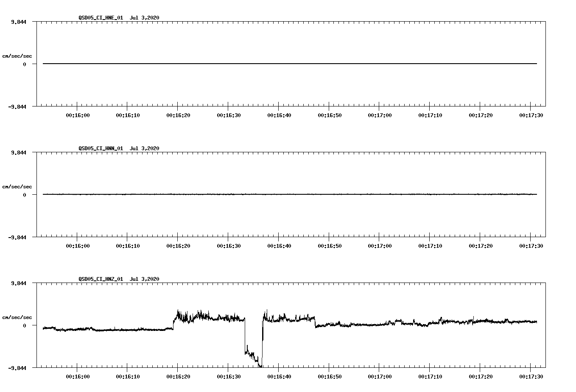Click the QSD05_CI_HNZ_01 plot title
The width and height of the screenshot is (576, 392).
[x=119, y=279]
